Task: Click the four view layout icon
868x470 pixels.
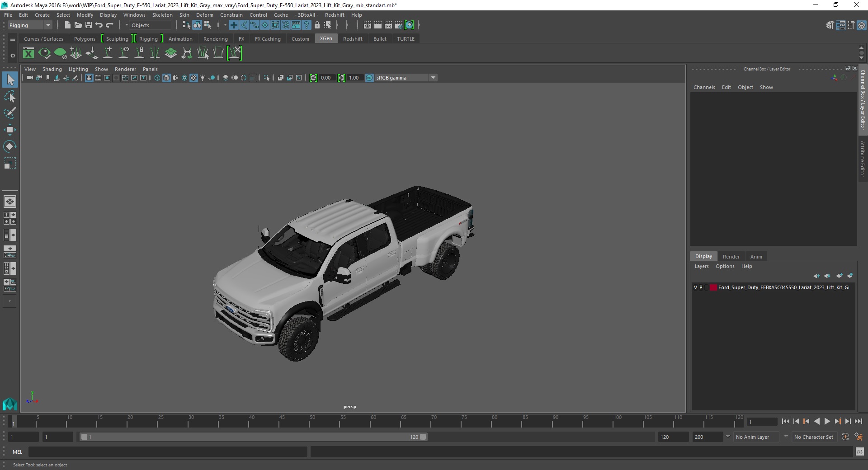Action: [10, 218]
